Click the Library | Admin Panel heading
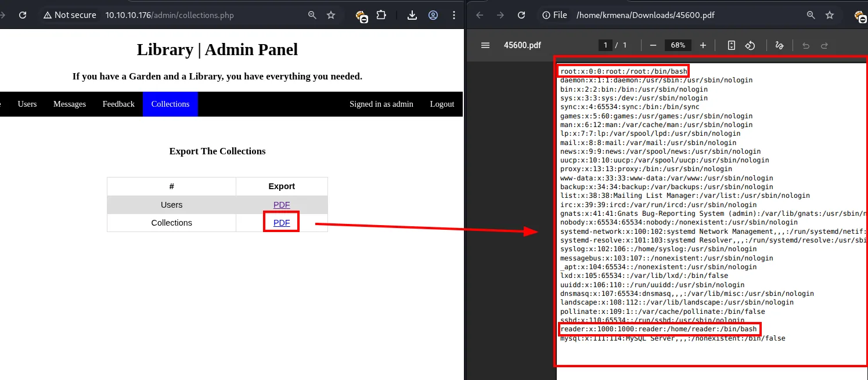 pos(217,50)
